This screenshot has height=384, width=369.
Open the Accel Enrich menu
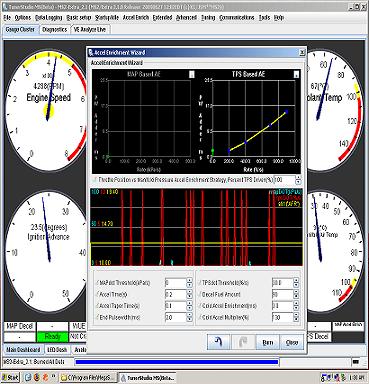136,18
